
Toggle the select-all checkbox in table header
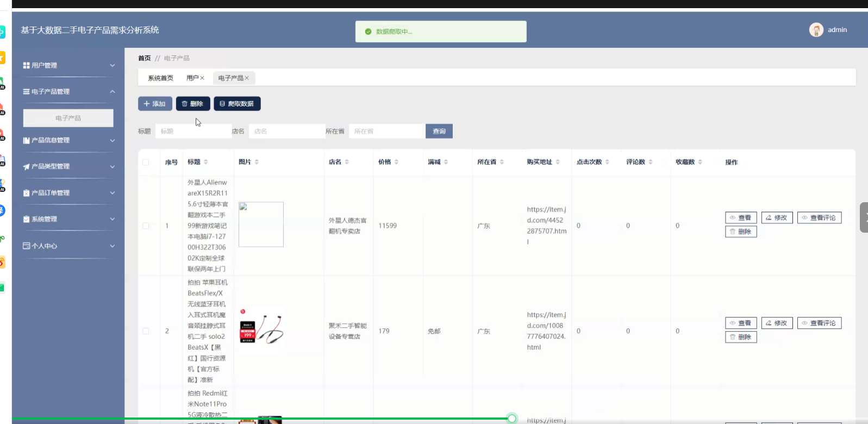[146, 162]
